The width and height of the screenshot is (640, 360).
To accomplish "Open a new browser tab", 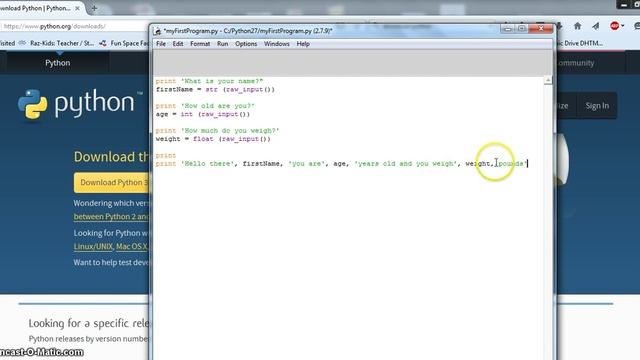I will [x=94, y=8].
